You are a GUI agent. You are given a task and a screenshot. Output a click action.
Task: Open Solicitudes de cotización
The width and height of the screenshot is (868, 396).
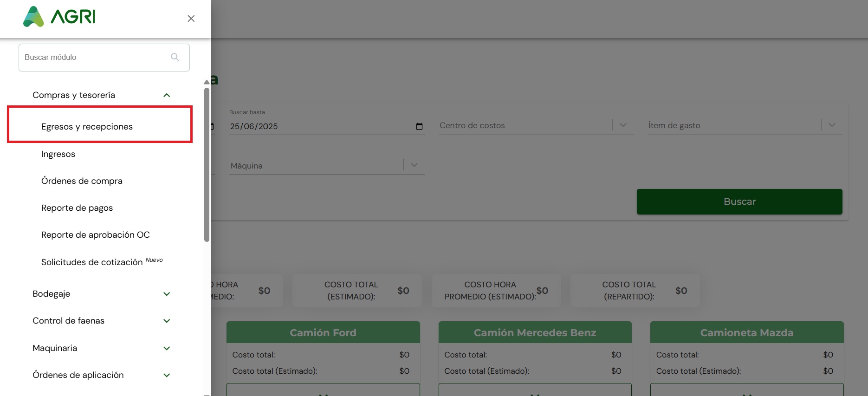92,262
